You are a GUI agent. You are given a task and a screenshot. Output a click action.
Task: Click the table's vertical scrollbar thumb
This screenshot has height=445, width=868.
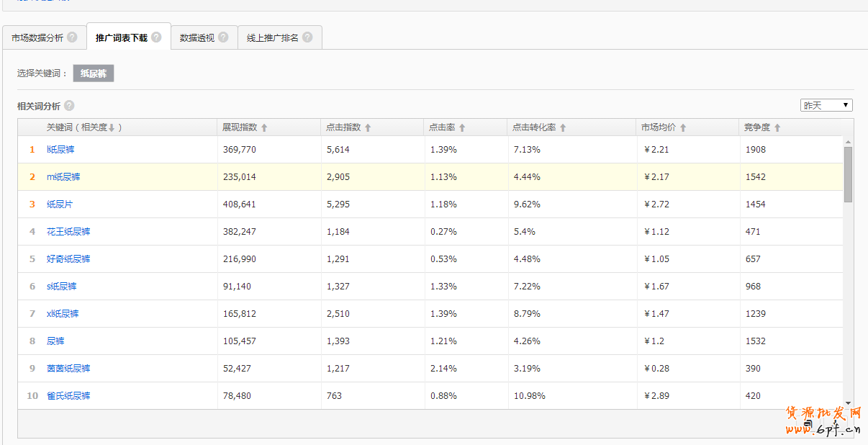(x=848, y=173)
